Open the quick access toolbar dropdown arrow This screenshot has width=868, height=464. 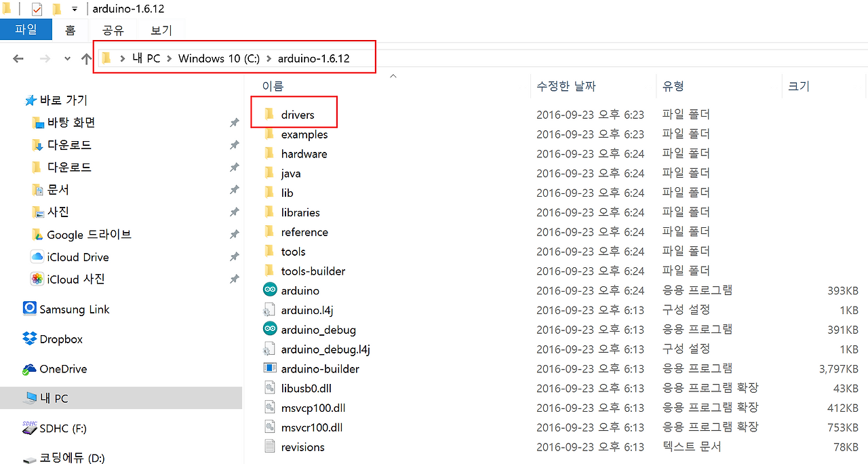(x=75, y=9)
